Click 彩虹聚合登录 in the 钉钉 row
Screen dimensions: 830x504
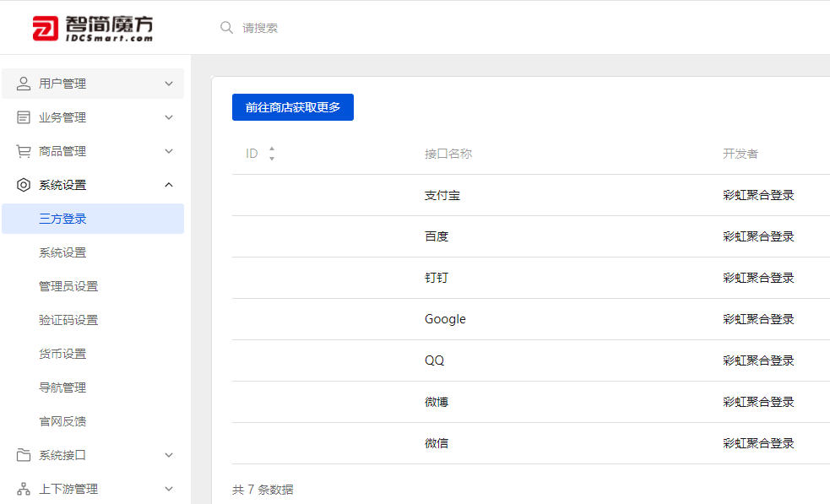(x=758, y=278)
